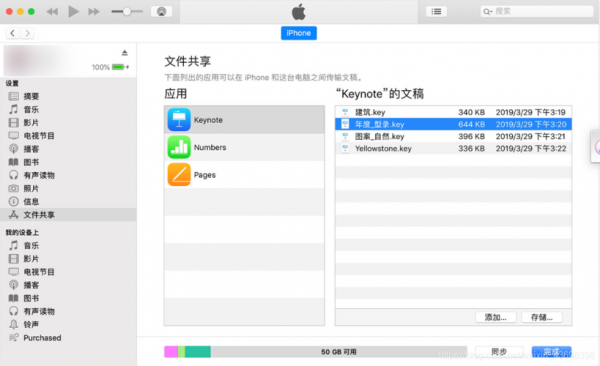Click the play button in toolbar
Image resolution: width=600 pixels, height=366 pixels.
(x=73, y=11)
